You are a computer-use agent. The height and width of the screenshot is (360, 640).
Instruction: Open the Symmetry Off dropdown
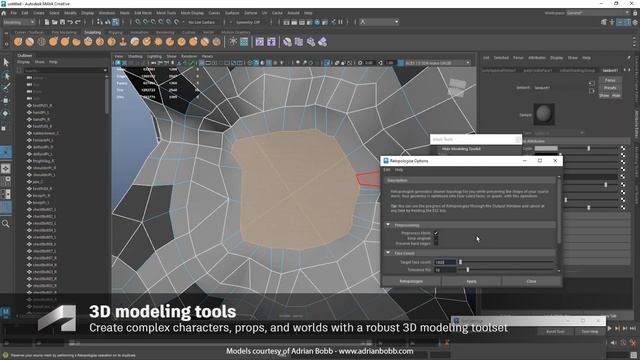250,22
